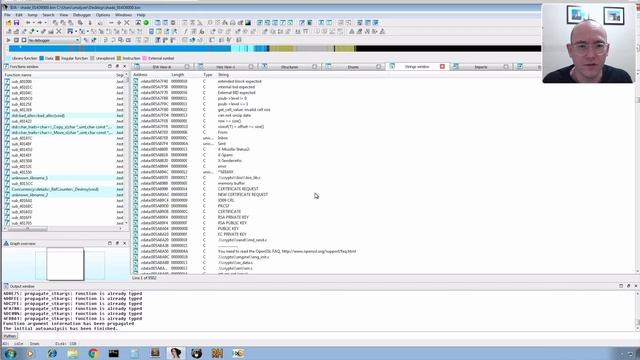
Task: Click the Python console button
Action: coord(10,336)
